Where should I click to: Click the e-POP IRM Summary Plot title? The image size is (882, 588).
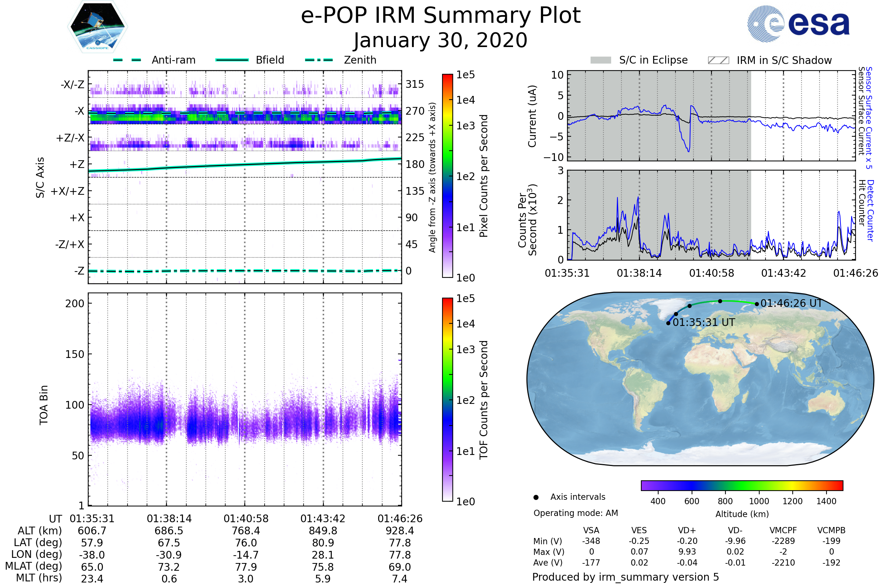pos(441,16)
